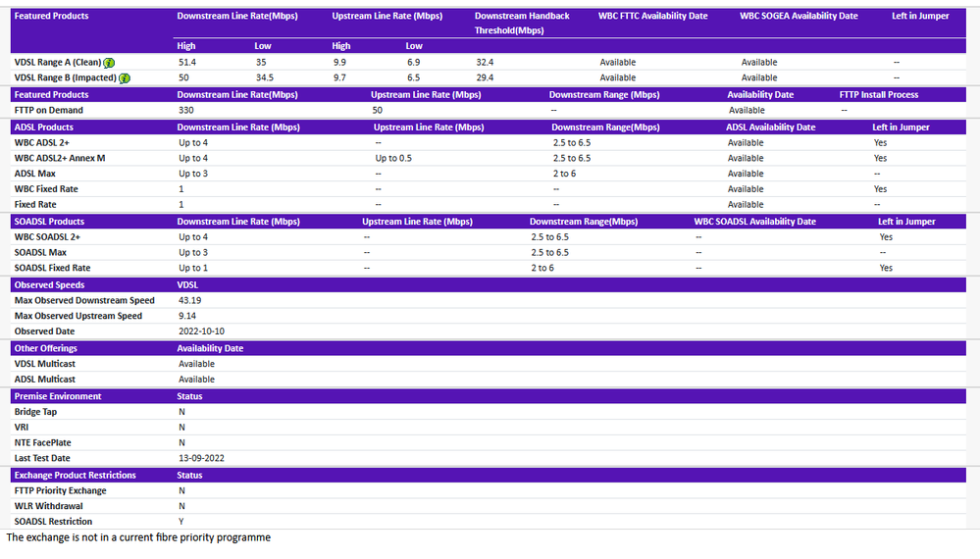Select the Other Offerings section header

coord(46,348)
